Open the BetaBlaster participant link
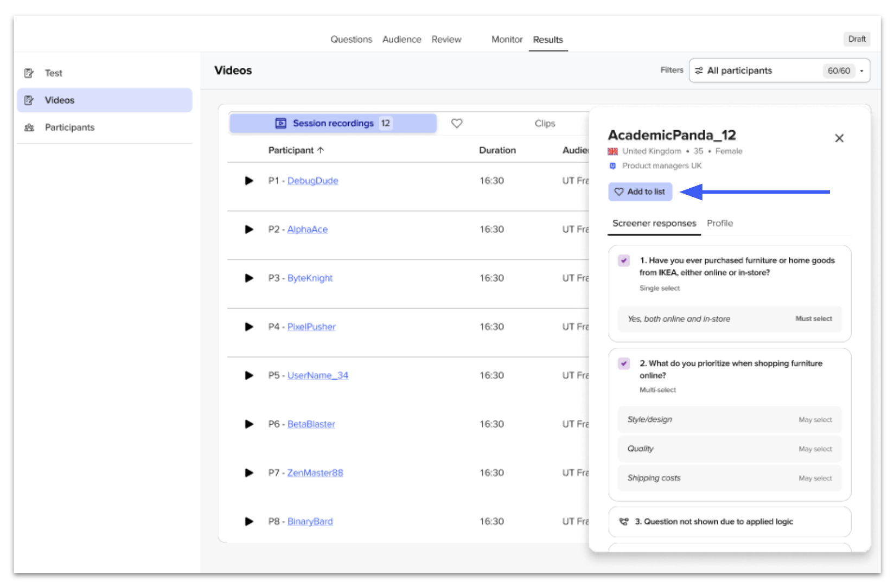894x588 pixels. tap(311, 424)
